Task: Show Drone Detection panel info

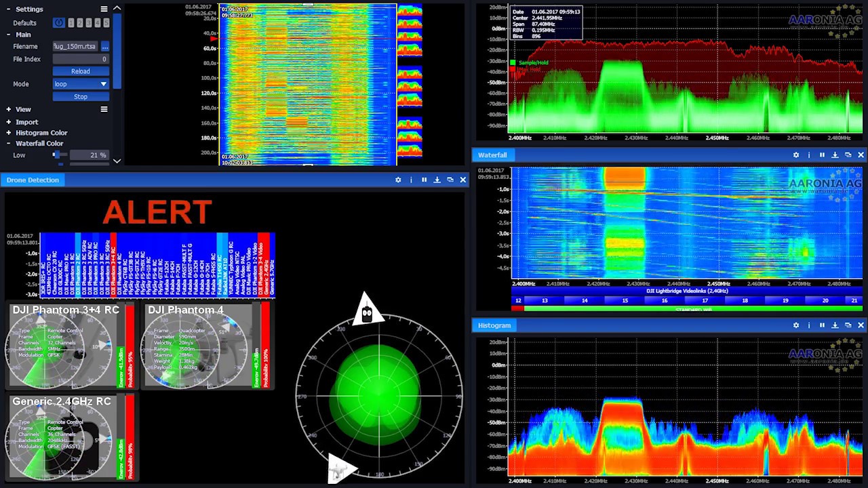Action: pyautogui.click(x=411, y=180)
